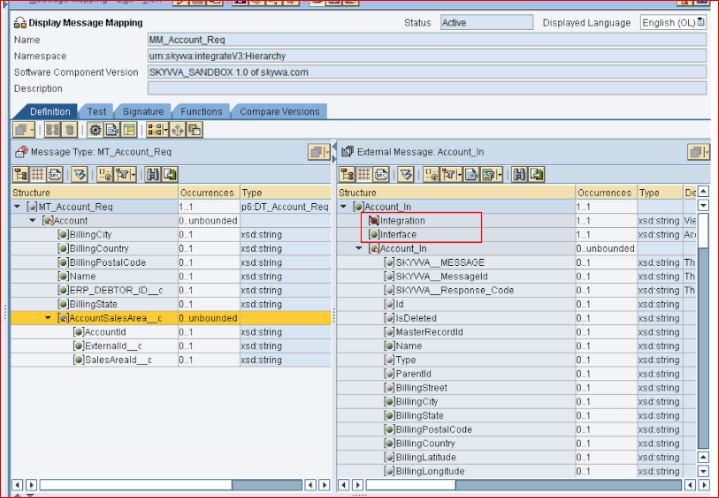Screen dimensions: 719x498
Task: Collapse the Account_In root node in target
Action: click(345, 207)
